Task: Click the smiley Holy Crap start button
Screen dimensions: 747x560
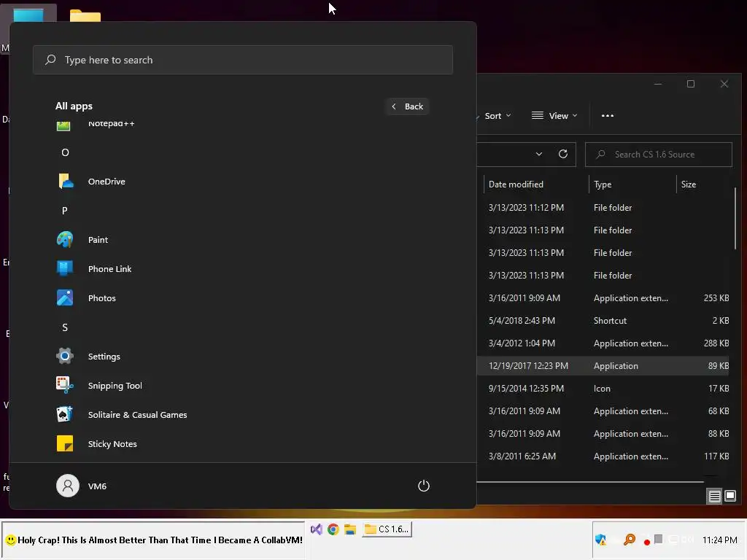Action: pos(153,540)
